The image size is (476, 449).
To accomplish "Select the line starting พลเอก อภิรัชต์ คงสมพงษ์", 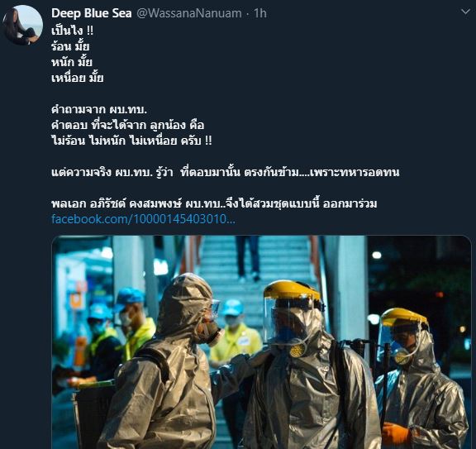I will pyautogui.click(x=214, y=203).
